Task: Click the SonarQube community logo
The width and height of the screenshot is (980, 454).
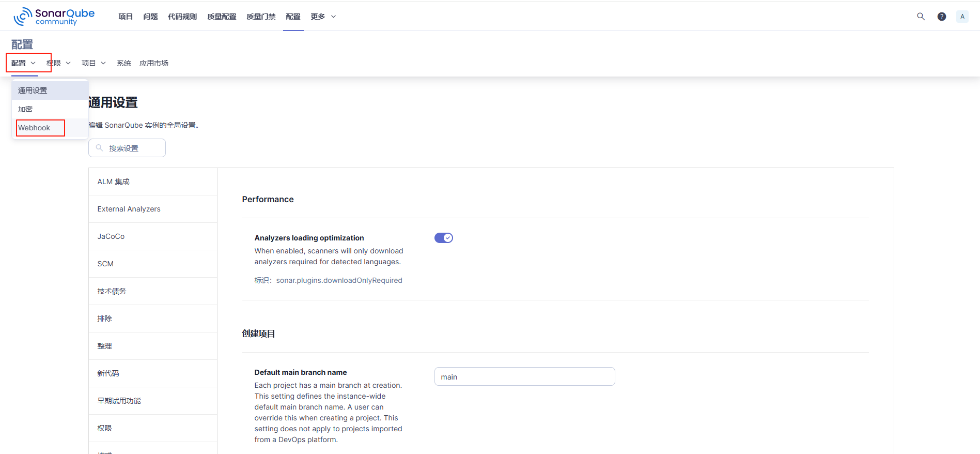Action: coord(54,17)
